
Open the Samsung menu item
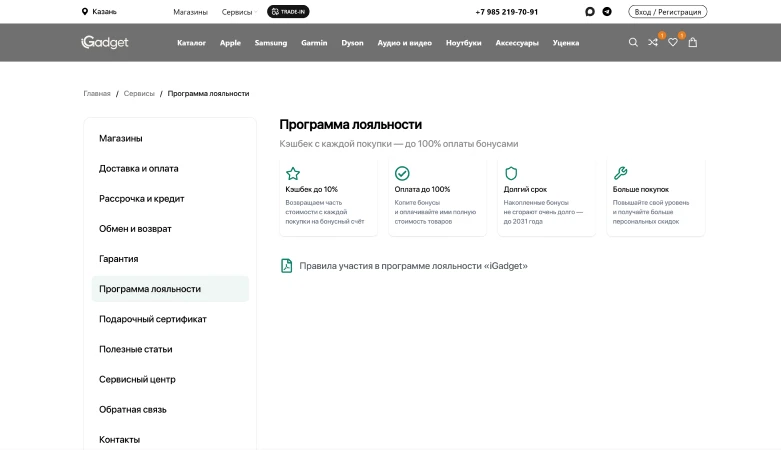(270, 43)
